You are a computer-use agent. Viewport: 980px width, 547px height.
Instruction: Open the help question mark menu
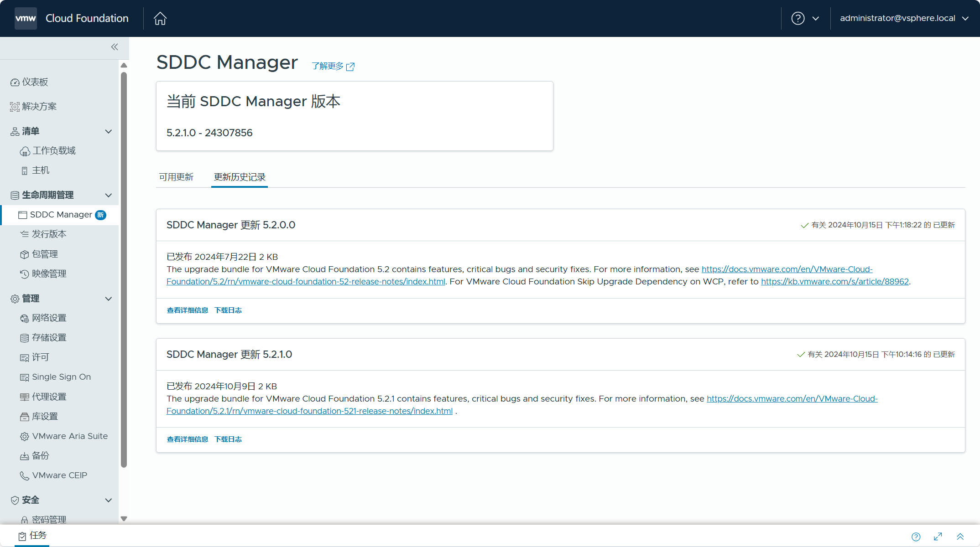click(x=798, y=18)
